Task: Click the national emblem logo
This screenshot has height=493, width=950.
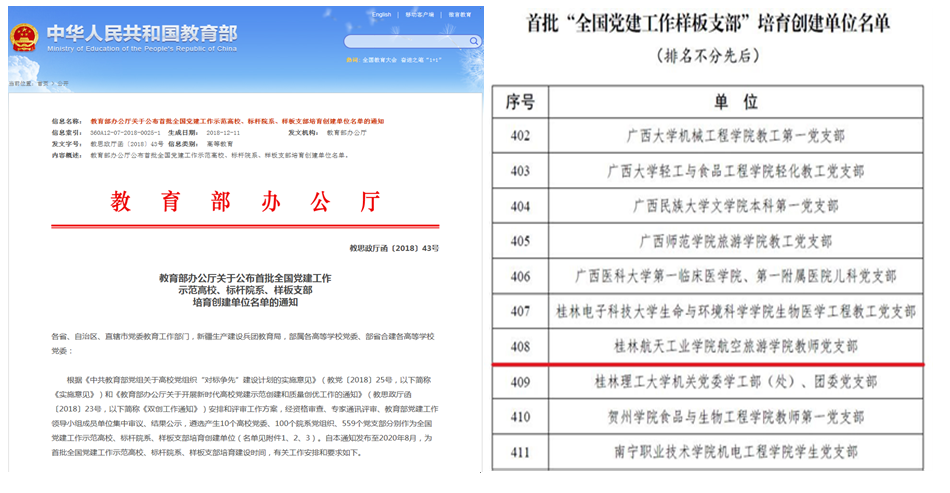Action: pyautogui.click(x=24, y=37)
